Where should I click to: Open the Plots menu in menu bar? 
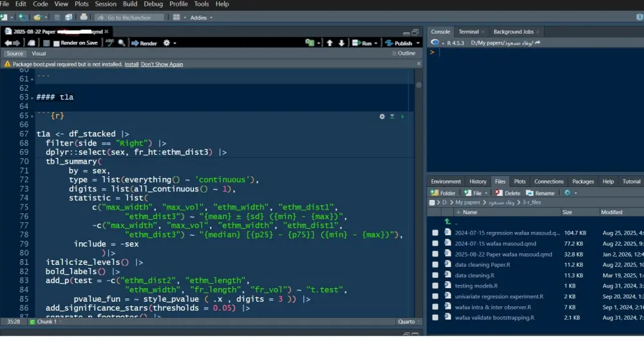81,4
